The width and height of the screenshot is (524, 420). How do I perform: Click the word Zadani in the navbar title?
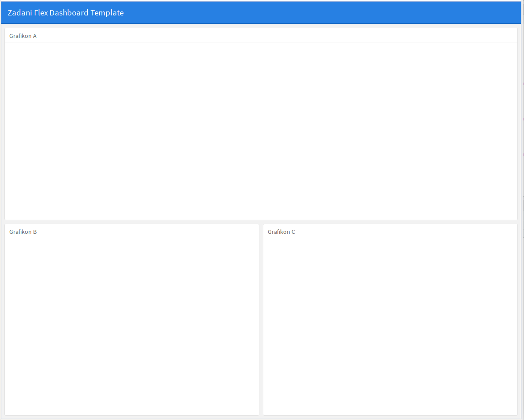(x=20, y=13)
